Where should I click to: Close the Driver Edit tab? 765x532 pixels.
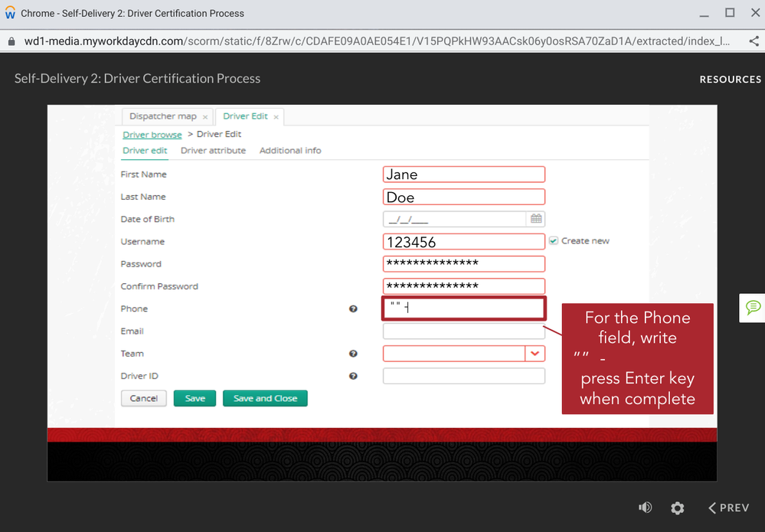(x=276, y=117)
